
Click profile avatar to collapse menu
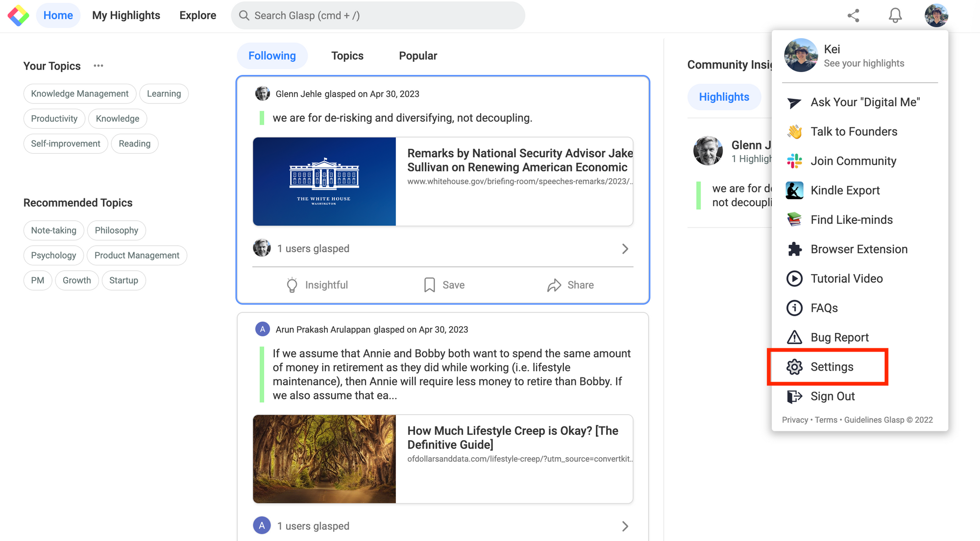936,16
